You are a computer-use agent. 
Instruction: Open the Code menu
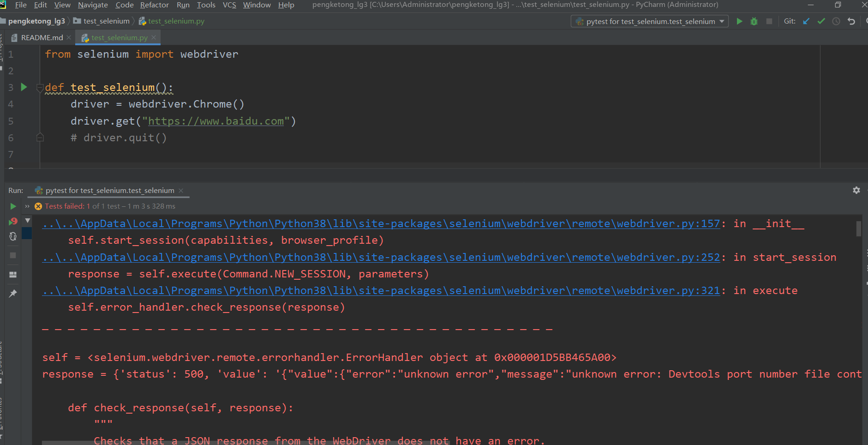(x=124, y=5)
